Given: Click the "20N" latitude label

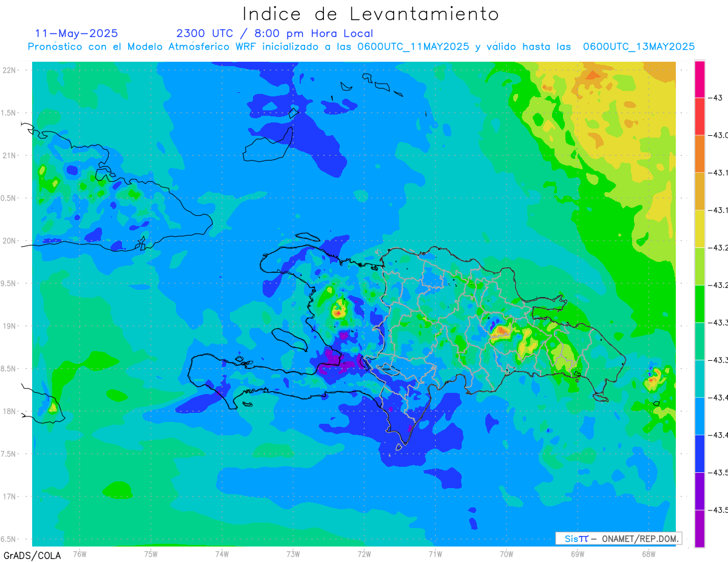Looking at the screenshot, I should click(9, 241).
